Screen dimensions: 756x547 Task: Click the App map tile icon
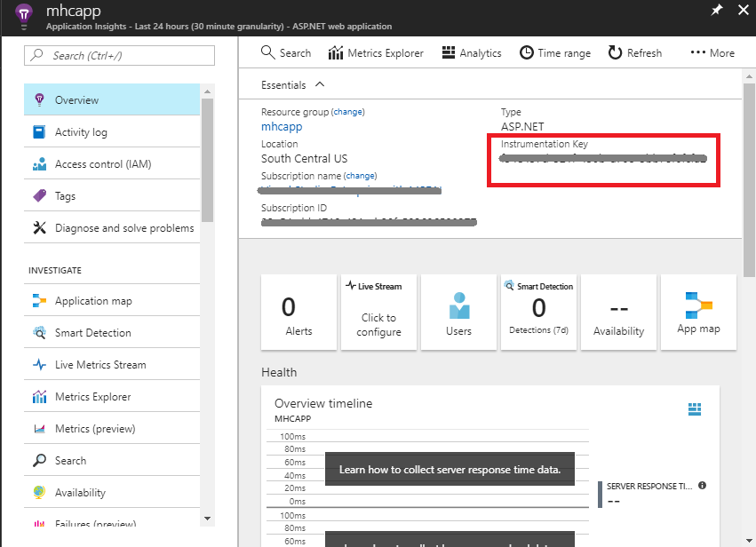tap(698, 305)
